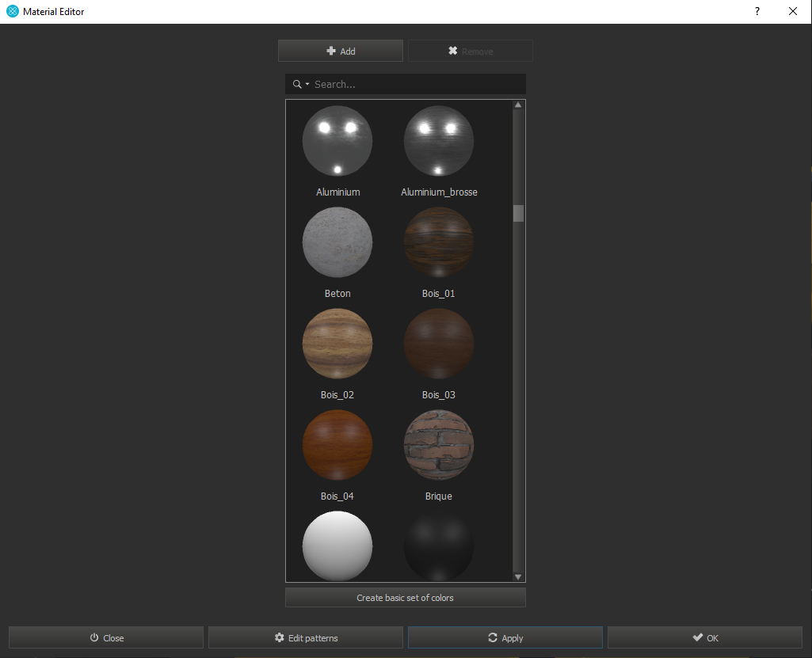Click the Beton text label
Viewport: 812px width, 658px height.
[337, 294]
